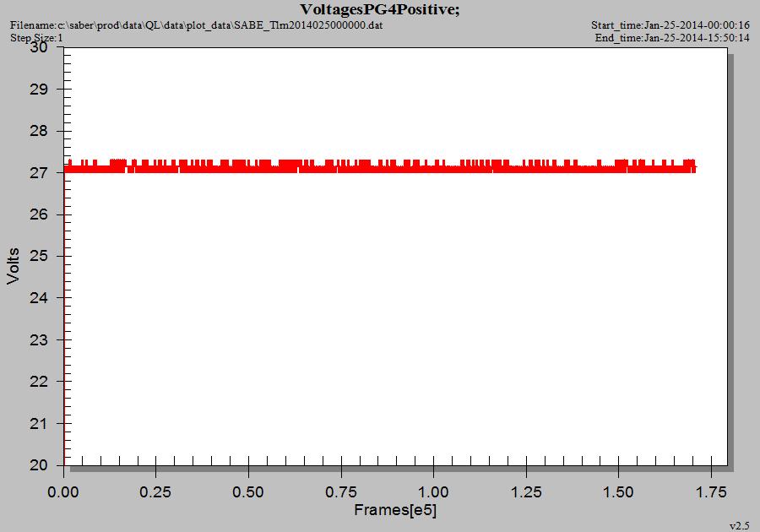
Task: Click the y-axis value 27
Action: pos(39,173)
